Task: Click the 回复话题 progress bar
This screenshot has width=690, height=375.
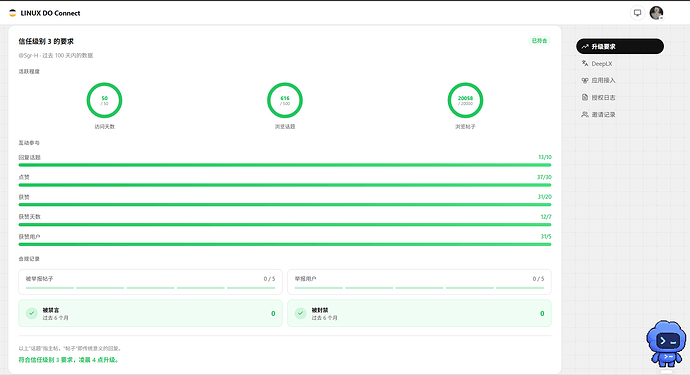Action: point(285,165)
